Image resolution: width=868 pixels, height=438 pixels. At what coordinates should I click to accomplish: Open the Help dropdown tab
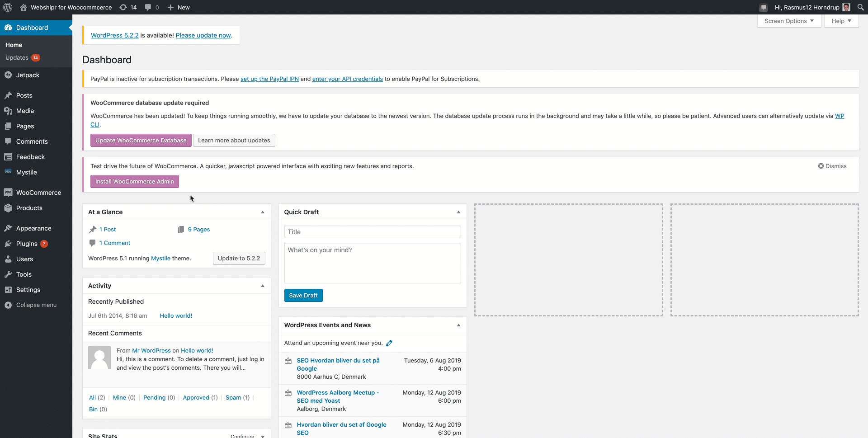click(841, 21)
